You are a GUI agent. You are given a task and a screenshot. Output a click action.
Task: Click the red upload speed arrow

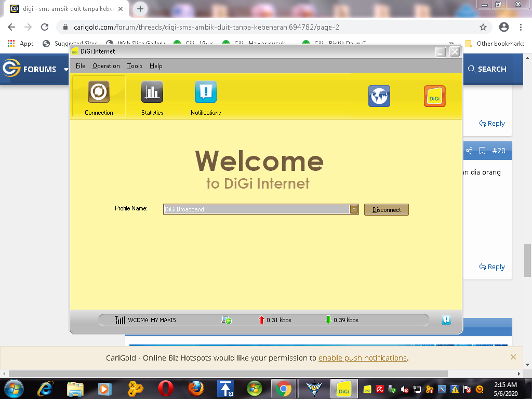261,320
